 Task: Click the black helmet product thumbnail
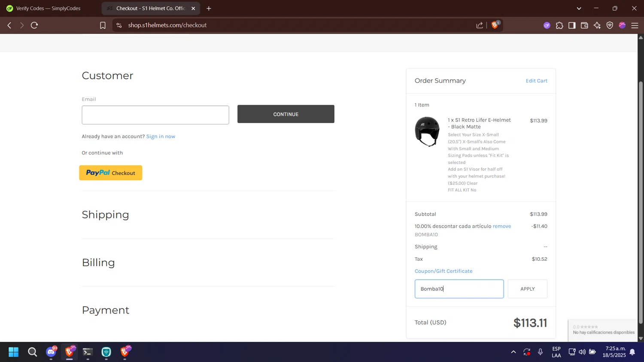[427, 131]
